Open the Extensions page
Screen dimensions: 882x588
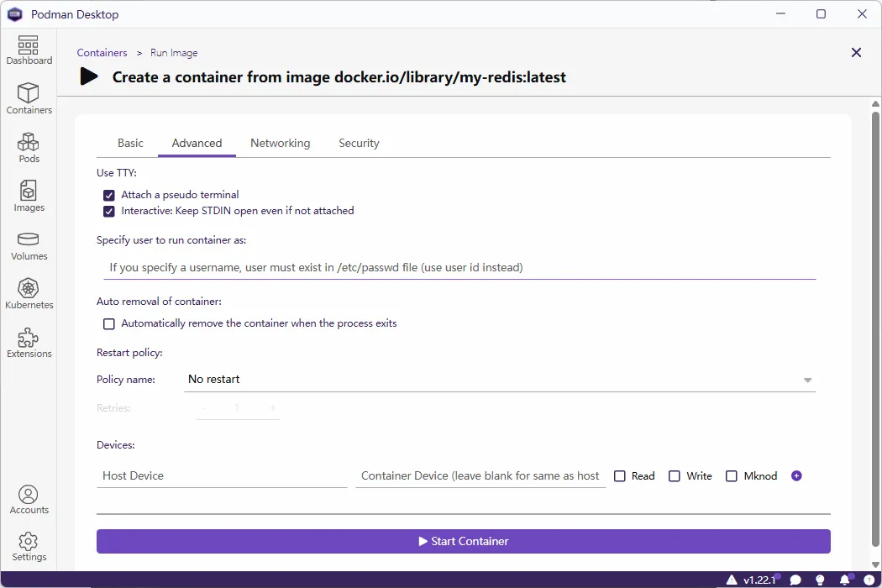tap(29, 343)
